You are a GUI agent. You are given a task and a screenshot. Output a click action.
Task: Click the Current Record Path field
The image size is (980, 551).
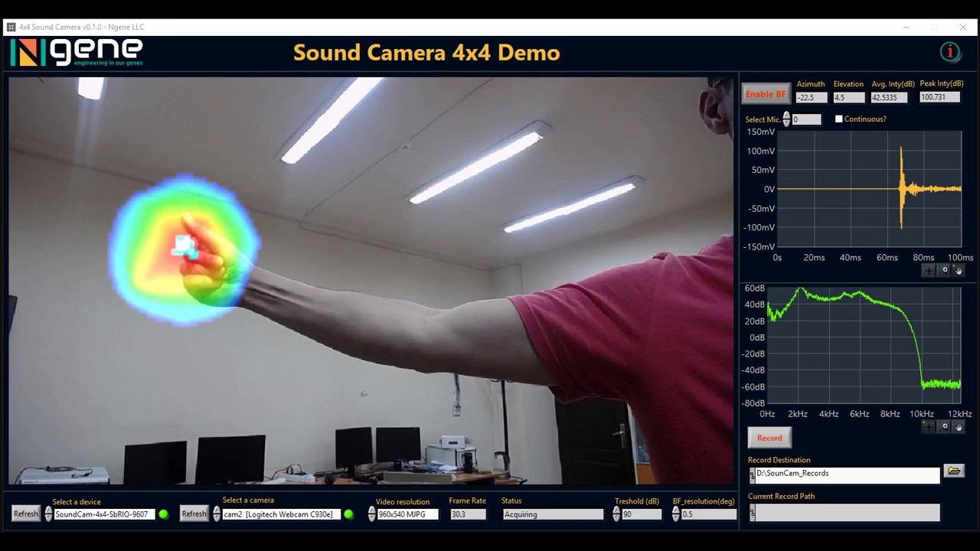tap(848, 513)
